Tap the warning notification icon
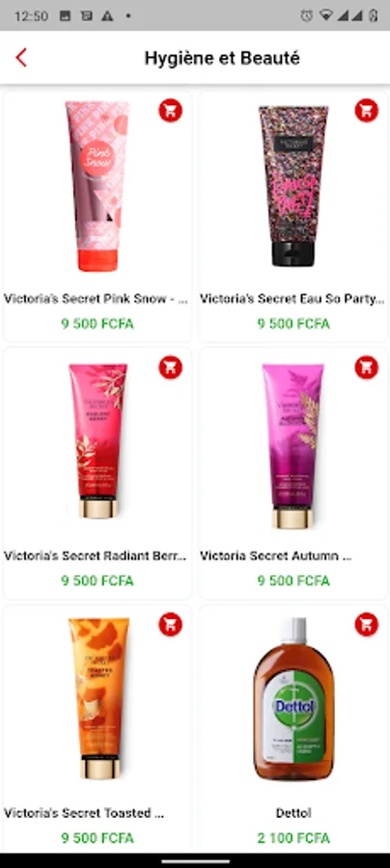Image resolution: width=390 pixels, height=868 pixels. [107, 15]
